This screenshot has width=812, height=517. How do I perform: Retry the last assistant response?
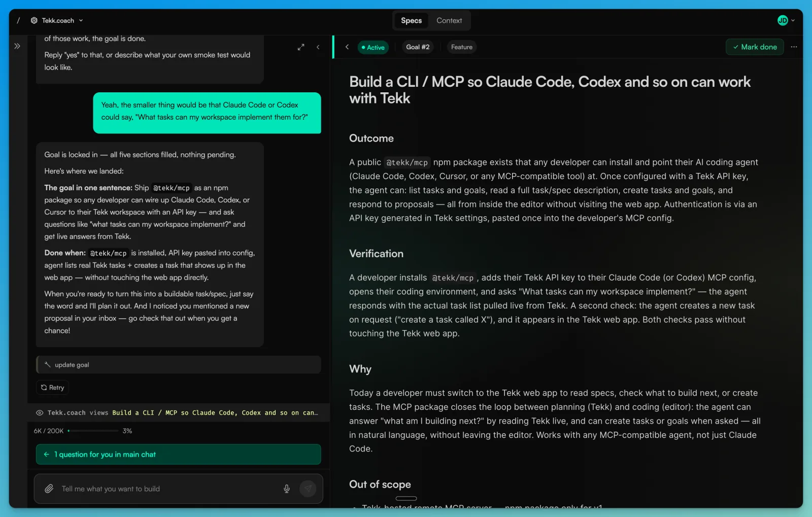(53, 388)
